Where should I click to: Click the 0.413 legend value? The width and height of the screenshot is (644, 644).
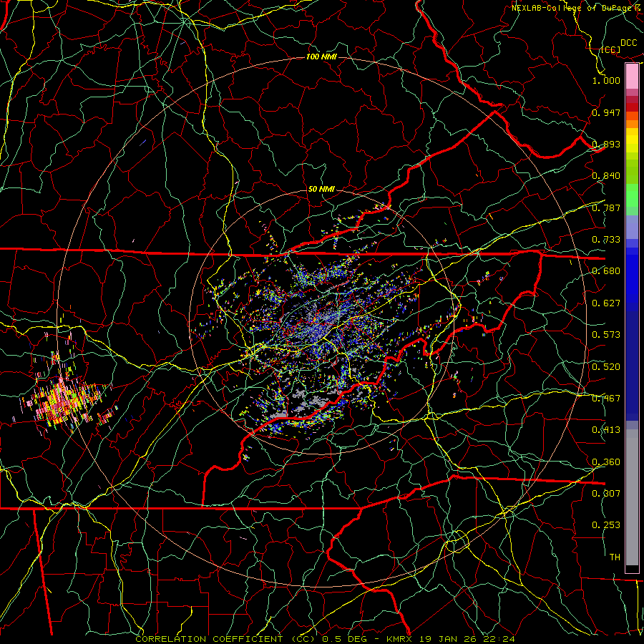[606, 430]
